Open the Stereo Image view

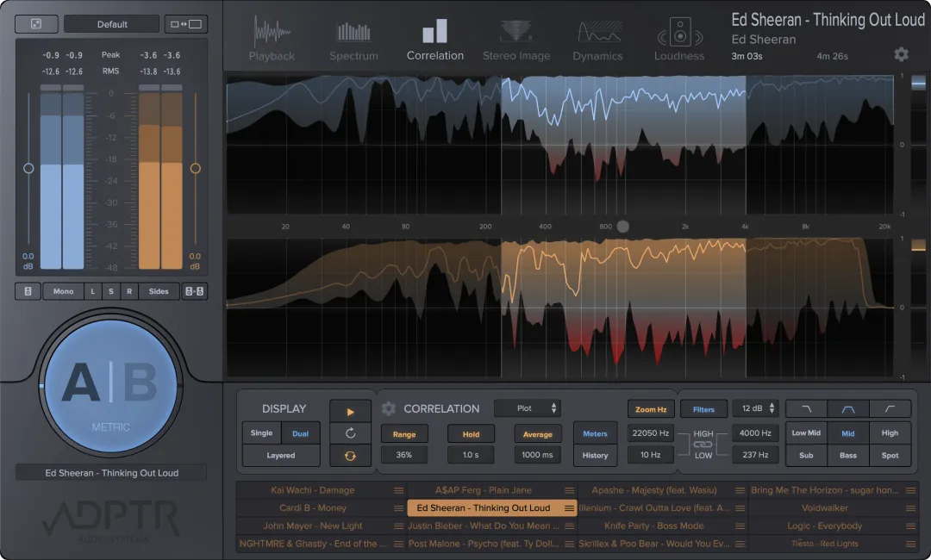(516, 39)
